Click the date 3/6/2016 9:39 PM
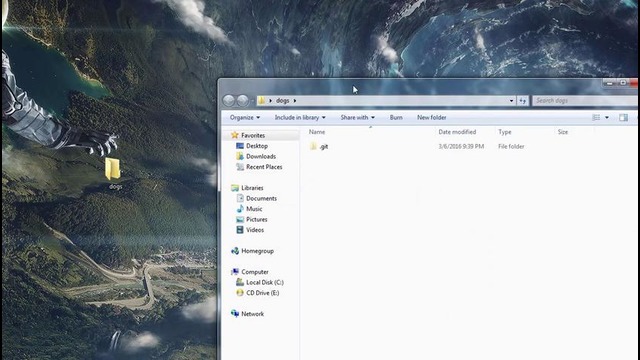Image resolution: width=640 pixels, height=360 pixels. (461, 147)
